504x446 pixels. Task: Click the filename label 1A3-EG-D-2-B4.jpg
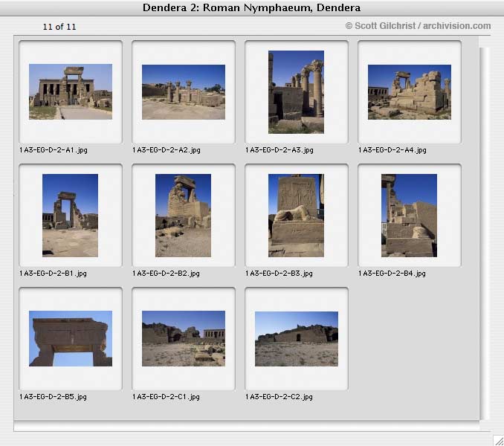pyautogui.click(x=392, y=274)
